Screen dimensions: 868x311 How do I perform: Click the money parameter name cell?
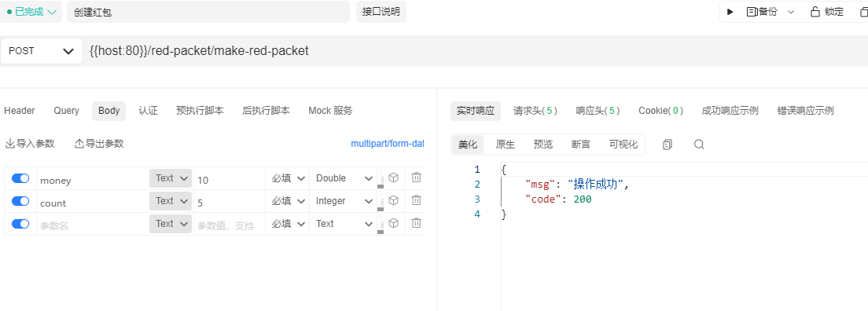click(x=93, y=180)
